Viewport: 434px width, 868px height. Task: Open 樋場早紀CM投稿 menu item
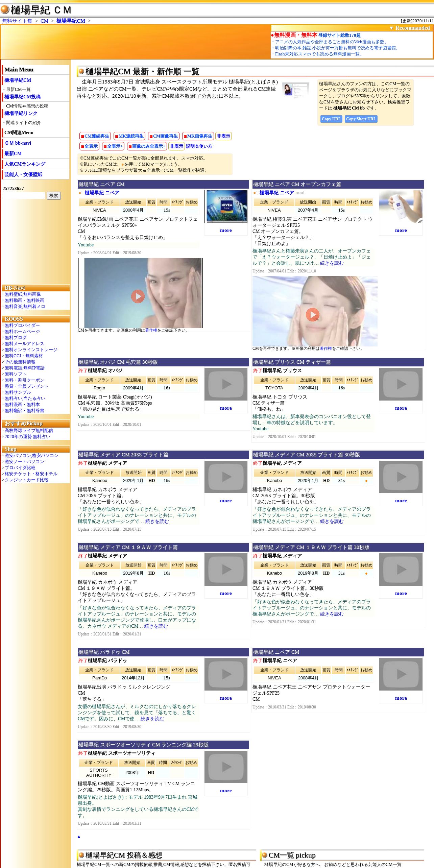(22, 97)
